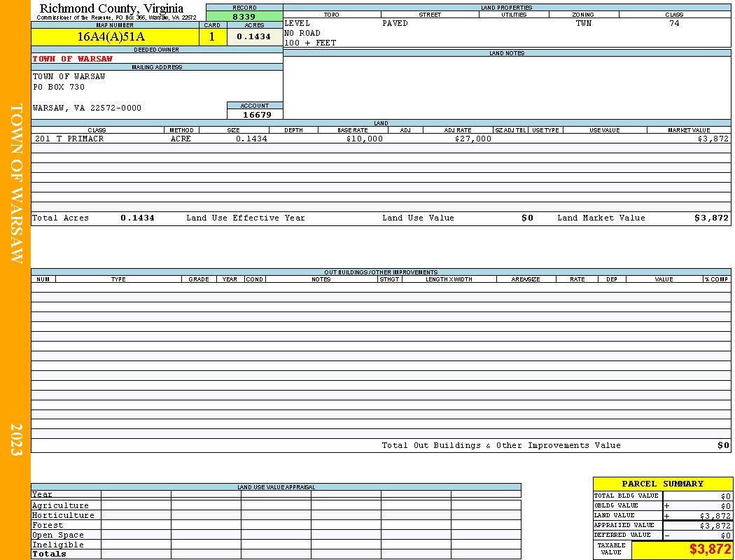Select the base rate $10,000

pos(365,139)
